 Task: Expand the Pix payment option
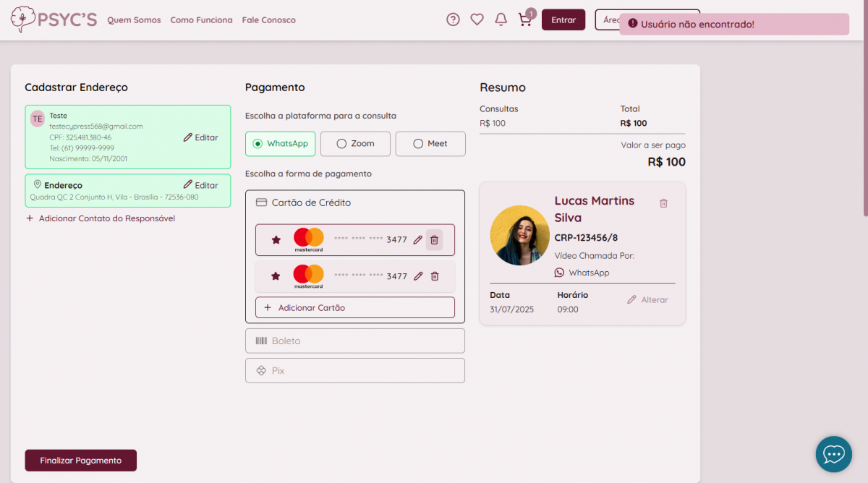pos(354,370)
